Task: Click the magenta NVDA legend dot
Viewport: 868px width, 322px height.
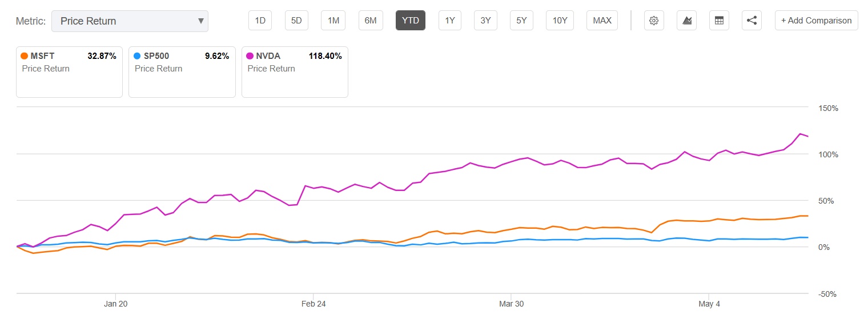Action: 250,56
